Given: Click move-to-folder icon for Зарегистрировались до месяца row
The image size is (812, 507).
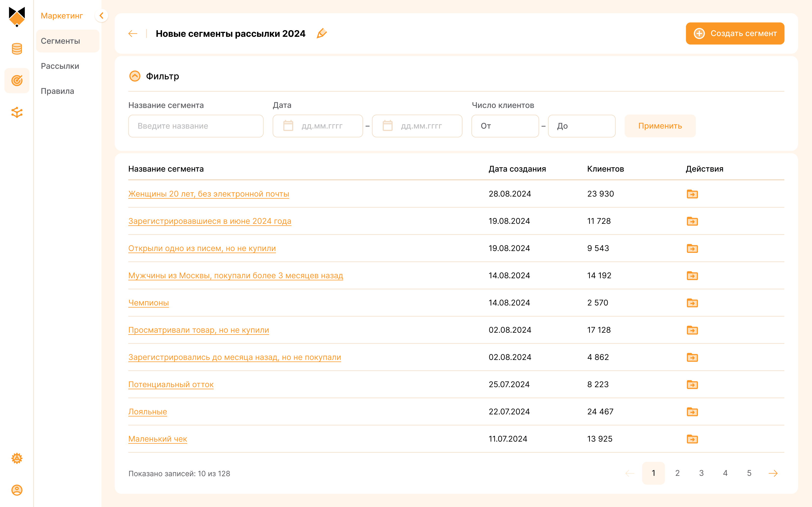Looking at the screenshot, I should [692, 357].
